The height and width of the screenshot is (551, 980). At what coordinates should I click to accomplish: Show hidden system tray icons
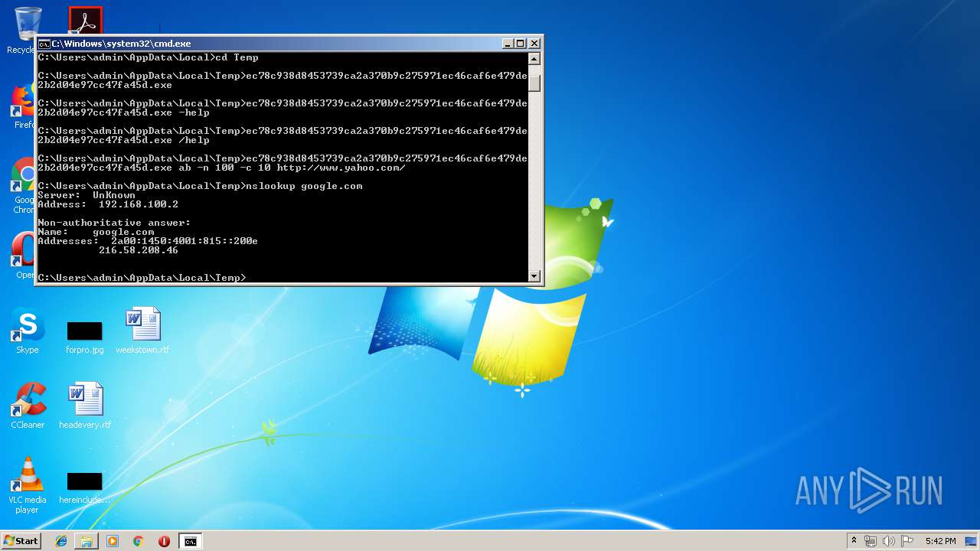click(x=854, y=541)
